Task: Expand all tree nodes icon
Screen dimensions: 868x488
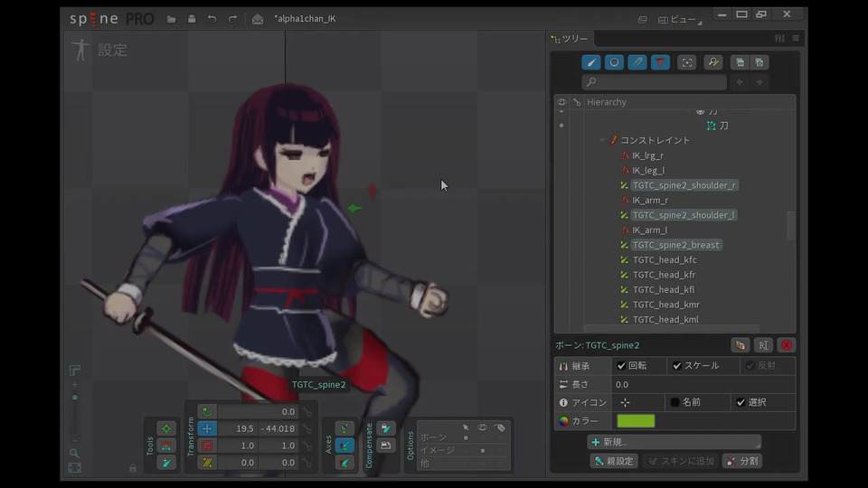Action: pyautogui.click(x=759, y=62)
